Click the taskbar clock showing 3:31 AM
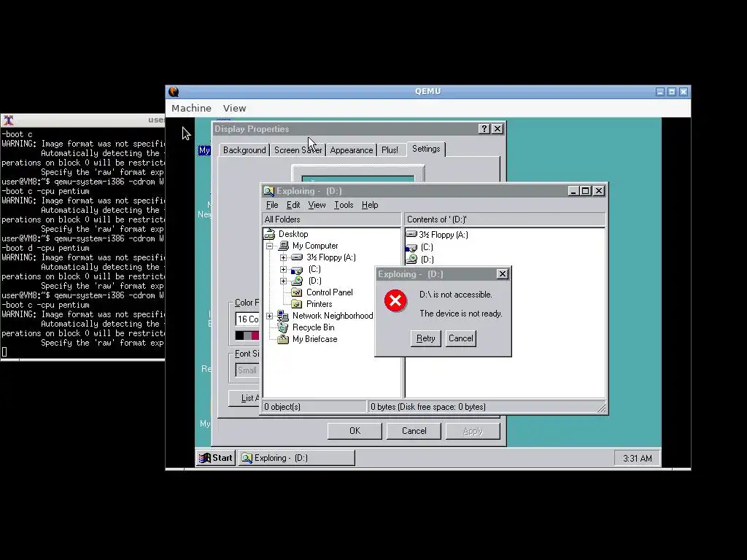747x560 pixels. pos(637,458)
